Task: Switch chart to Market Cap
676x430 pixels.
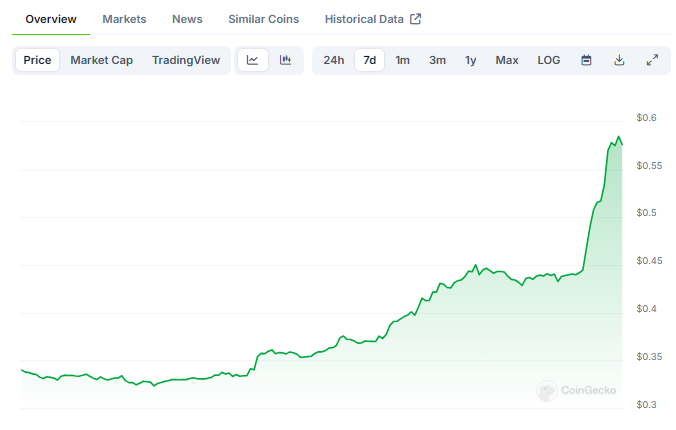Action: click(101, 60)
